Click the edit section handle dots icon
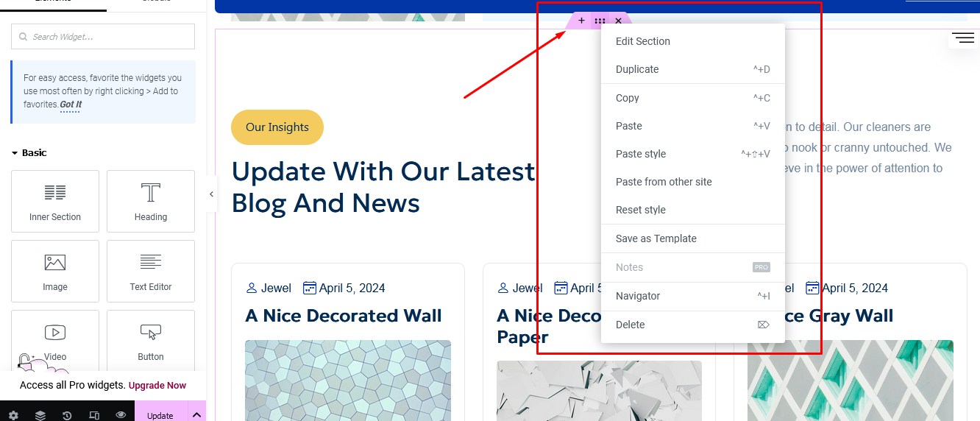 click(x=600, y=21)
